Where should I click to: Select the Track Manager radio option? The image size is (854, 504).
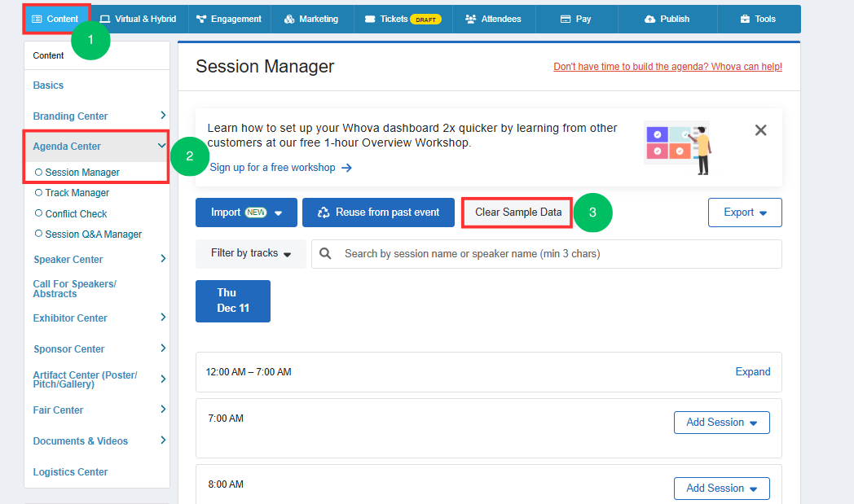[38, 193]
